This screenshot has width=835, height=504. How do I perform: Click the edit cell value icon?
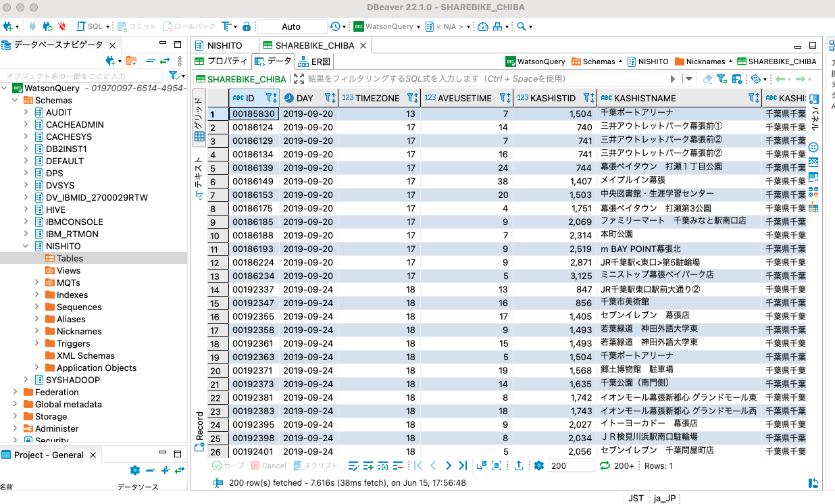353,465
